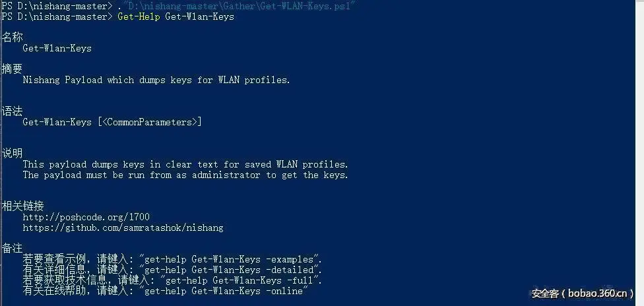
Task: Click the [<CommonParameters>] syntax text
Action: (x=150, y=122)
